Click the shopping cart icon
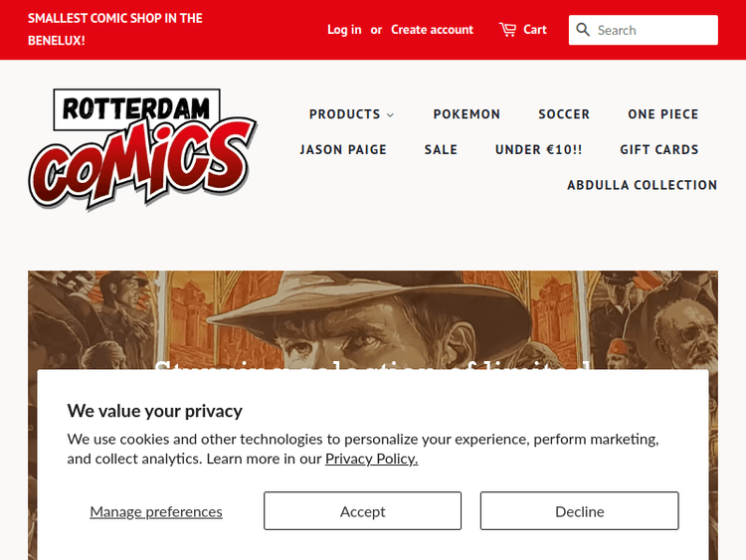The height and width of the screenshot is (560, 746). coord(507,30)
